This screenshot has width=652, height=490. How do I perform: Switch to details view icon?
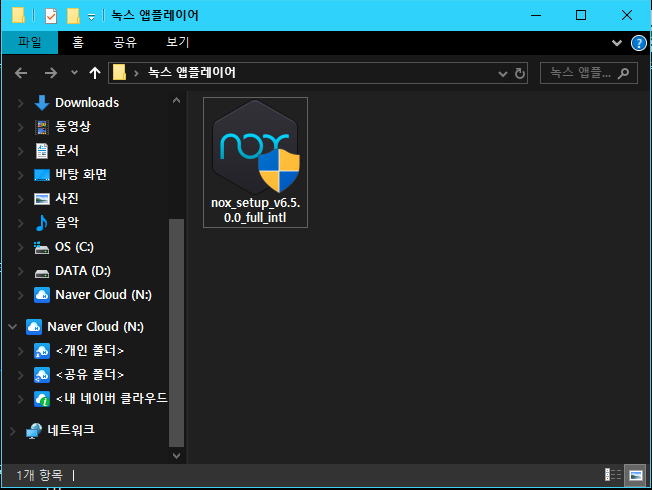click(613, 474)
